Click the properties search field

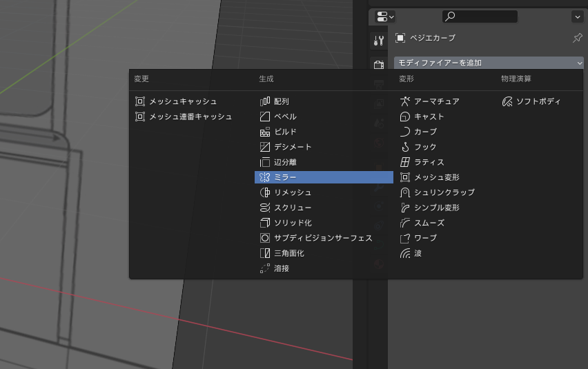[480, 17]
